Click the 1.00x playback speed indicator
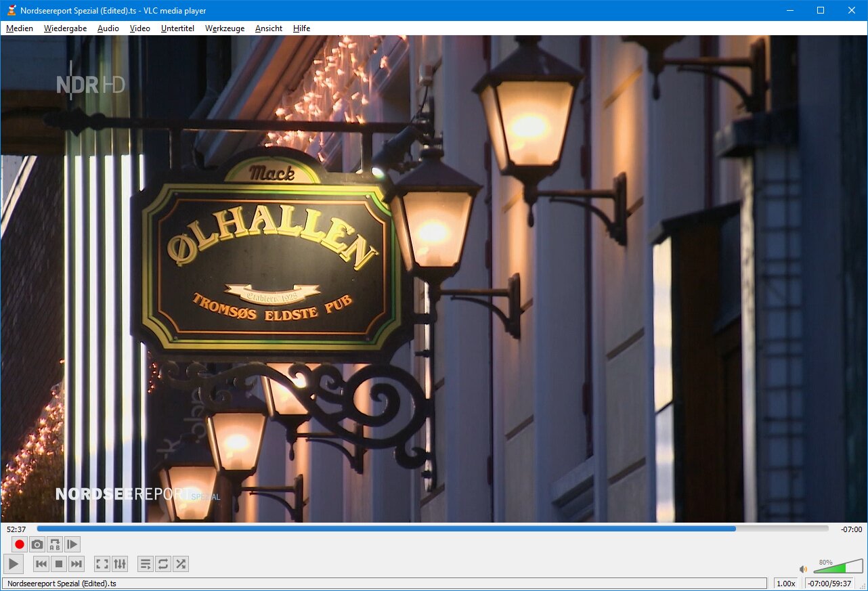This screenshot has width=868, height=591. (785, 584)
